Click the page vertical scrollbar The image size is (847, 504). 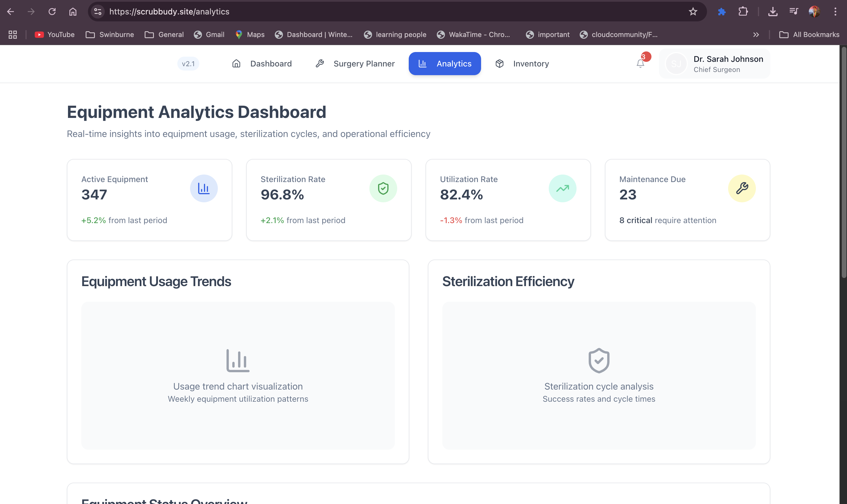[843, 163]
